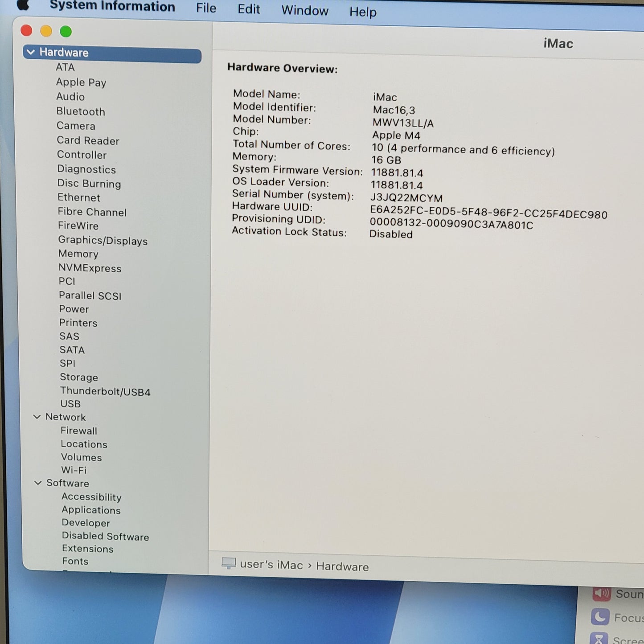Collapse the Hardware section disclosure triangle
The image size is (644, 644).
pyautogui.click(x=30, y=52)
